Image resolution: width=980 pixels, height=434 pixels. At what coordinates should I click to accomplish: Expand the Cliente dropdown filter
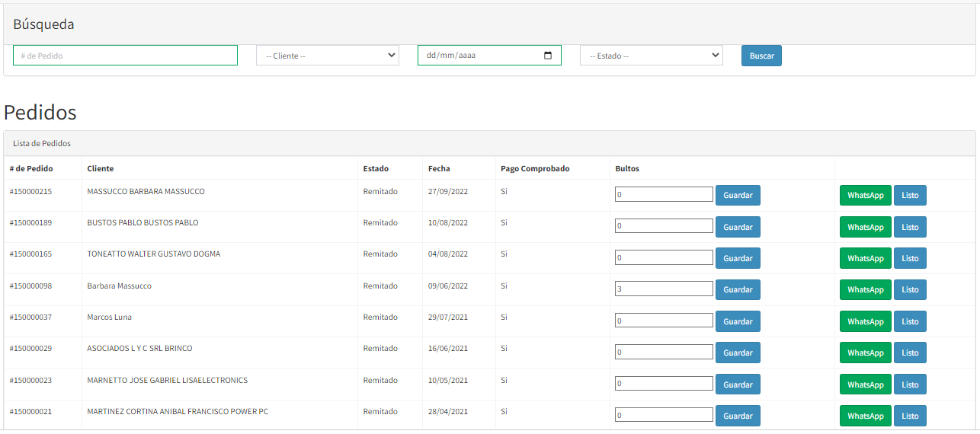pyautogui.click(x=328, y=56)
